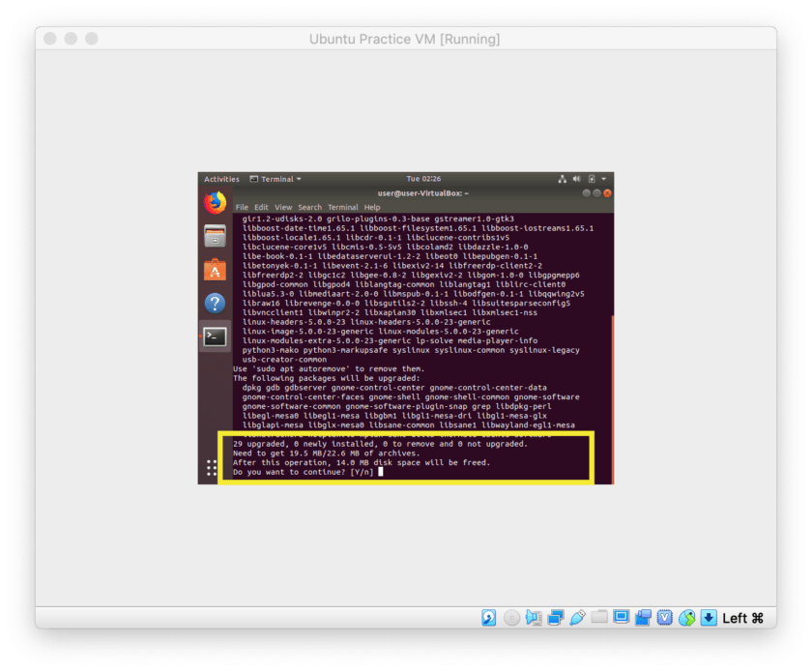
Task: Click 'The following packages will be upgraded' line
Action: 327,378
